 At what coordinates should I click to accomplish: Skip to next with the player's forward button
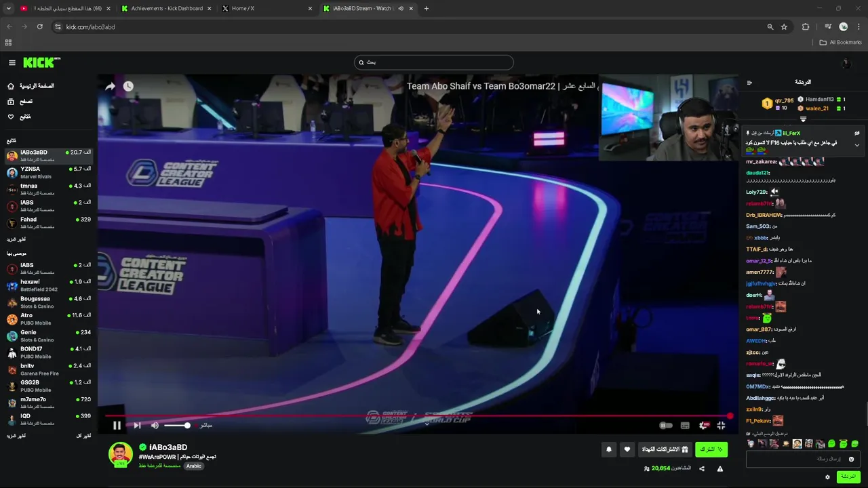pos(137,425)
